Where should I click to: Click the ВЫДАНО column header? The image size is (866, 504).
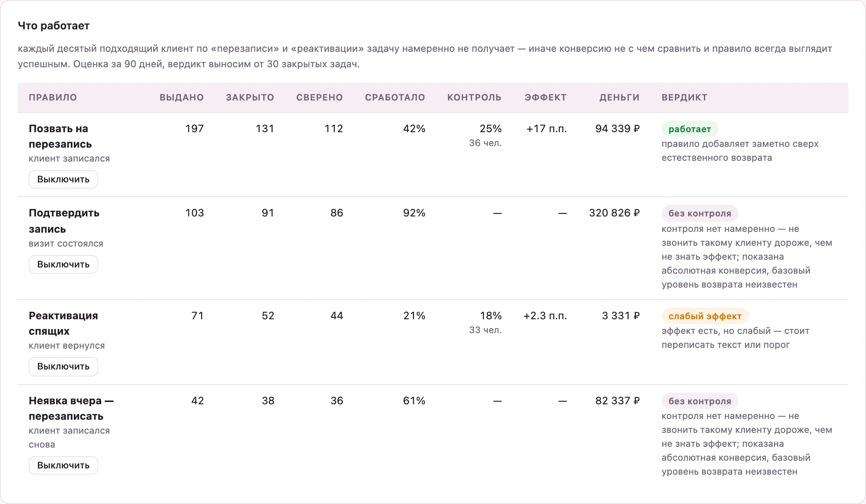(182, 97)
